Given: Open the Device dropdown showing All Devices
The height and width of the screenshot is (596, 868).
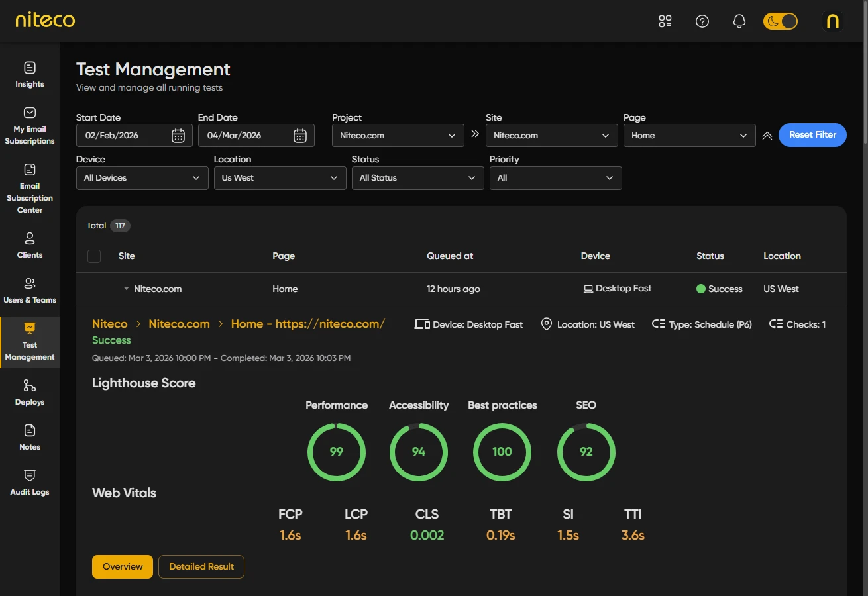Looking at the screenshot, I should click(x=142, y=178).
